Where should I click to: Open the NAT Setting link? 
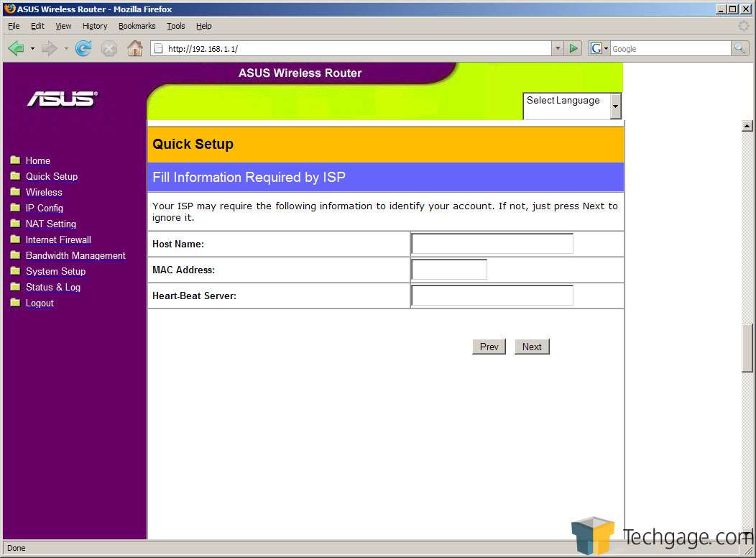pyautogui.click(x=50, y=224)
